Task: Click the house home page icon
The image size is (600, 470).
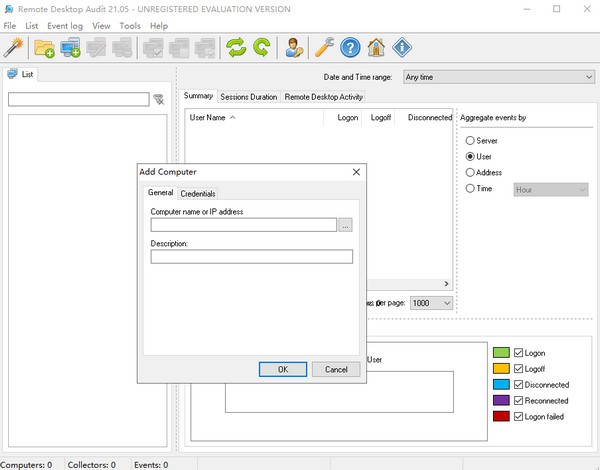Action: coord(376,47)
